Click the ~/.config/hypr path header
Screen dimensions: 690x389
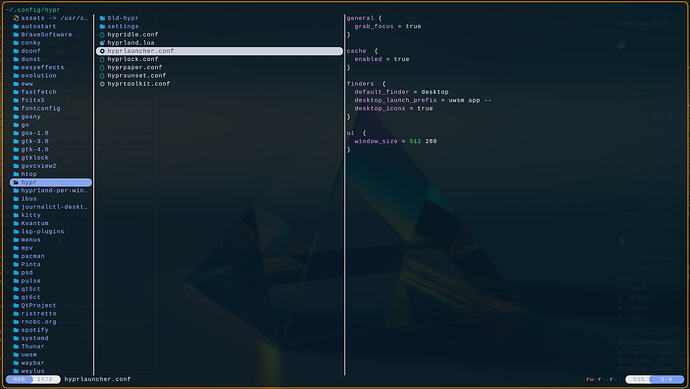pyautogui.click(x=33, y=10)
